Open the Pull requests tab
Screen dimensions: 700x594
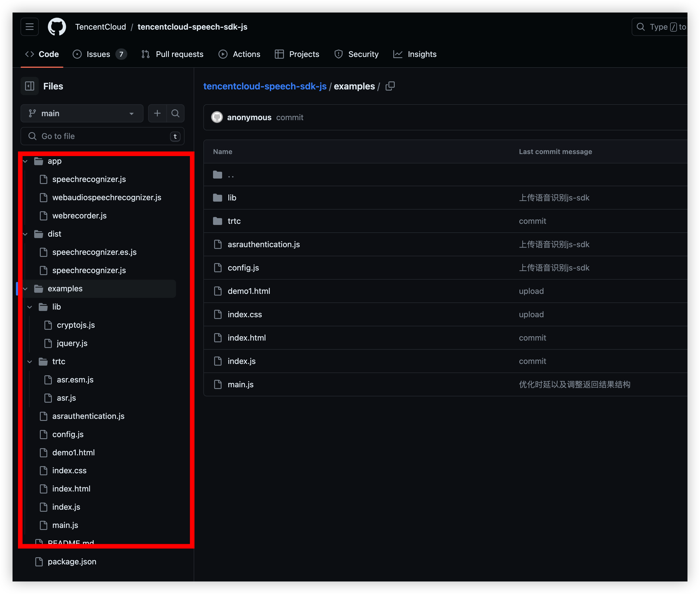[173, 54]
